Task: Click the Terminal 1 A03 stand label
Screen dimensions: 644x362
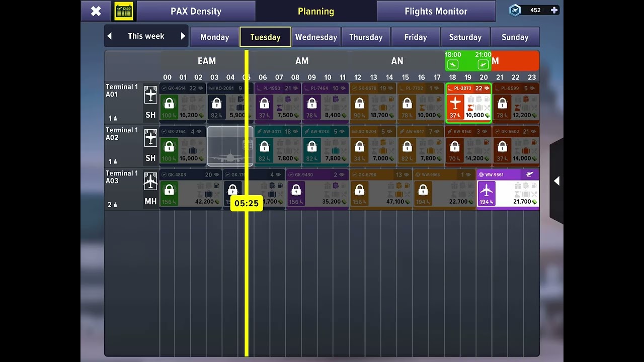Action: (122, 177)
